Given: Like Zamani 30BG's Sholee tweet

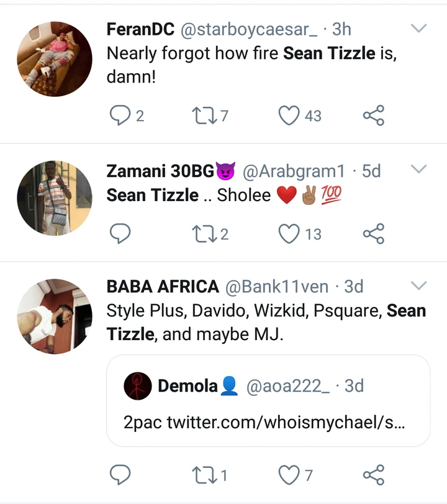Looking at the screenshot, I should [x=289, y=234].
